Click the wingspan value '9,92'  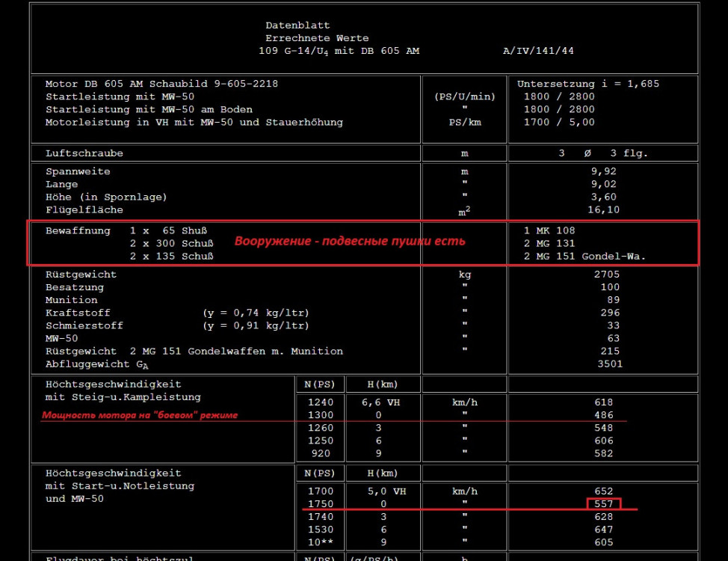coord(604,171)
